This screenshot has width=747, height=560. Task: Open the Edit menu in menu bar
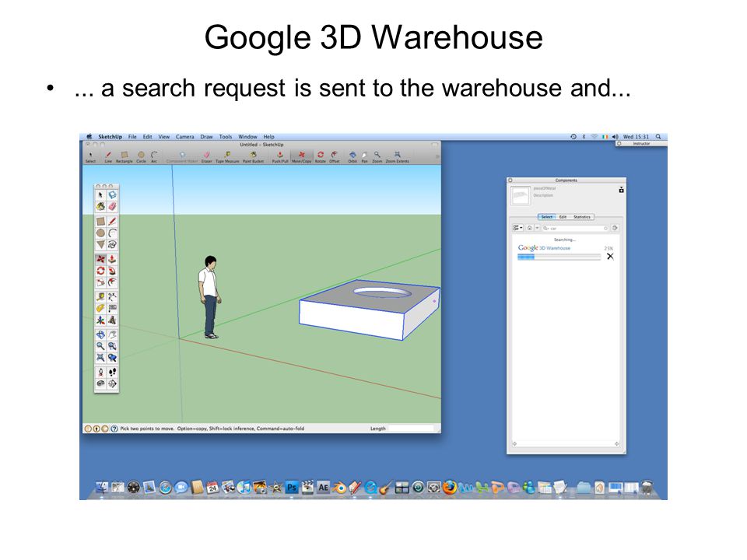[148, 137]
